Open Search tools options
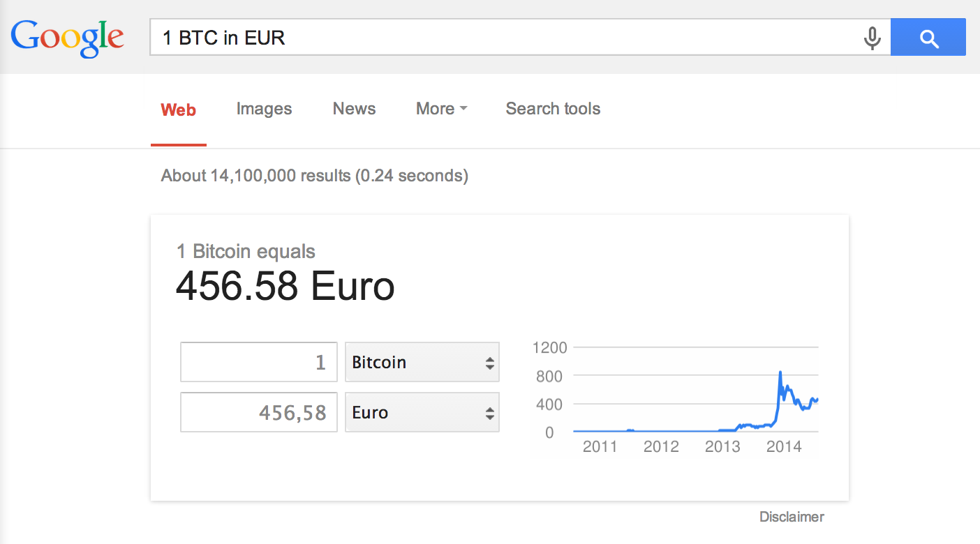980x544 pixels. tap(553, 109)
